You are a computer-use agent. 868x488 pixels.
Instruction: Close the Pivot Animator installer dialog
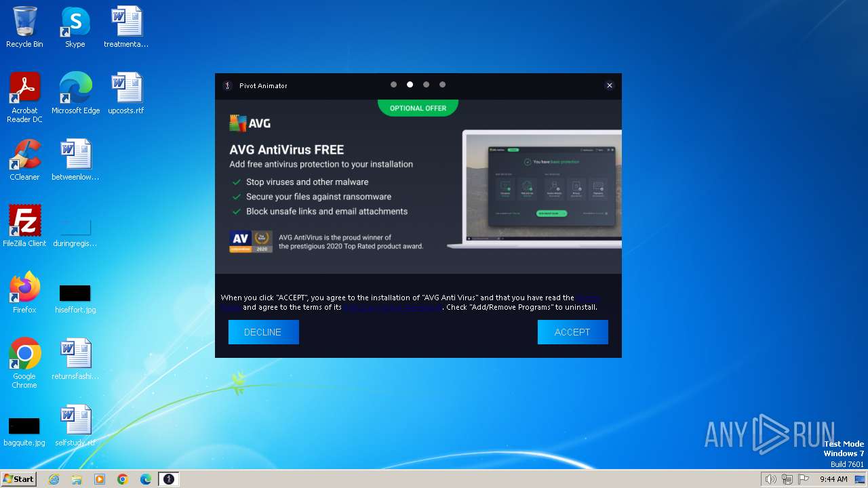click(610, 85)
